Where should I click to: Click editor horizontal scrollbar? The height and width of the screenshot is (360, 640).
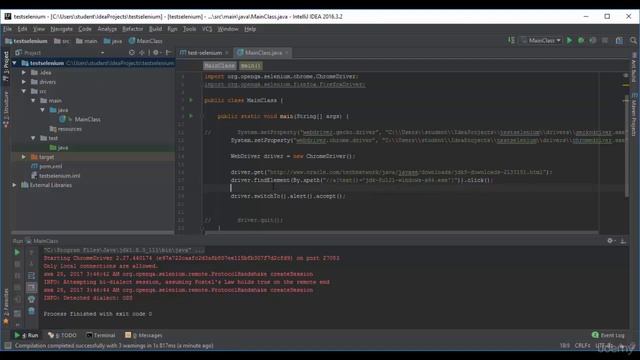click(401, 233)
